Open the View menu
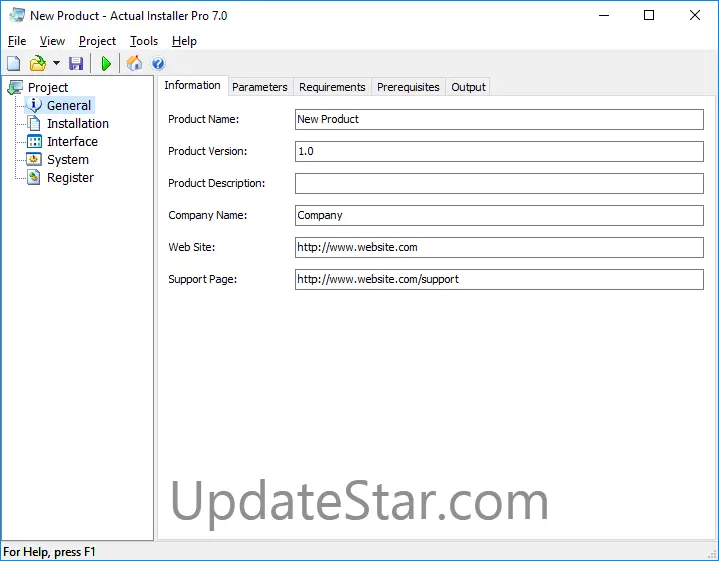This screenshot has width=719, height=561. [52, 41]
